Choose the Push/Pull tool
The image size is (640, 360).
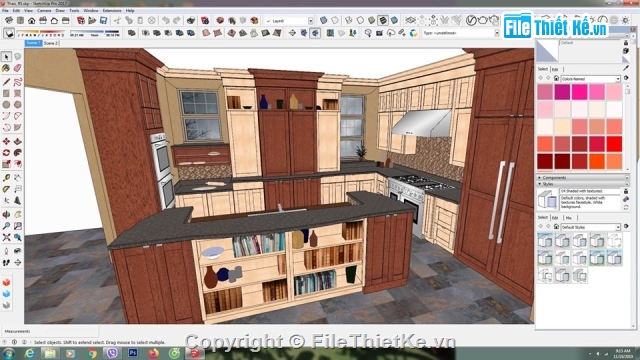pyautogui.click(x=18, y=141)
